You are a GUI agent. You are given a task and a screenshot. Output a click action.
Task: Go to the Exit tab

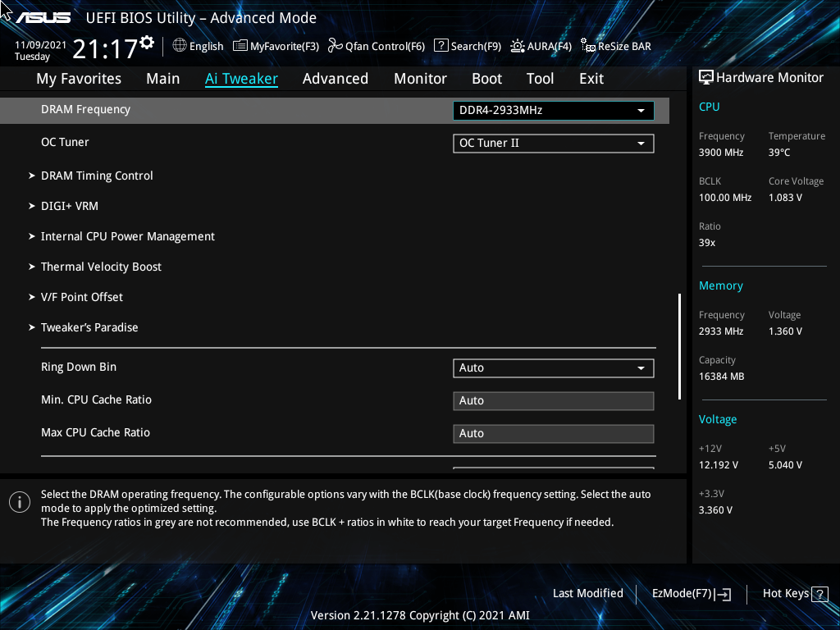[x=591, y=79]
